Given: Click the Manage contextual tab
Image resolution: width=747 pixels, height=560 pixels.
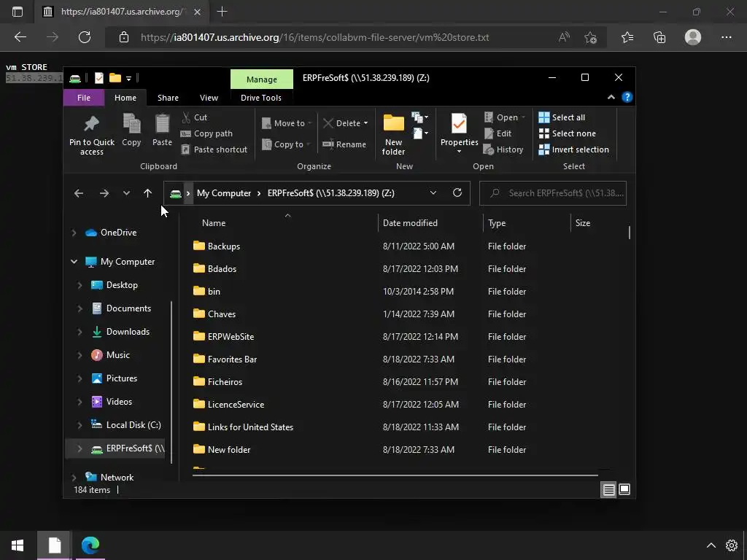Looking at the screenshot, I should point(262,79).
